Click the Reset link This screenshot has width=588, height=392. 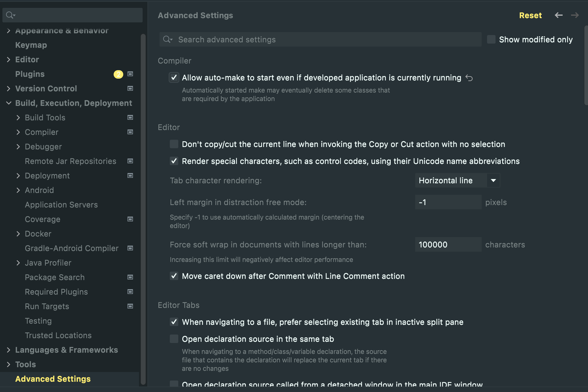(x=530, y=15)
